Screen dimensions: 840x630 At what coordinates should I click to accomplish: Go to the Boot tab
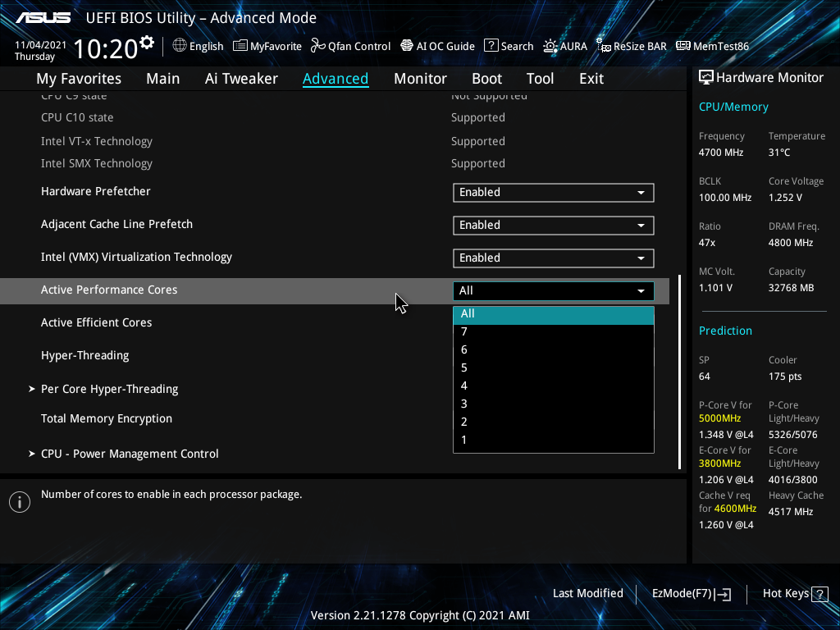pos(486,79)
